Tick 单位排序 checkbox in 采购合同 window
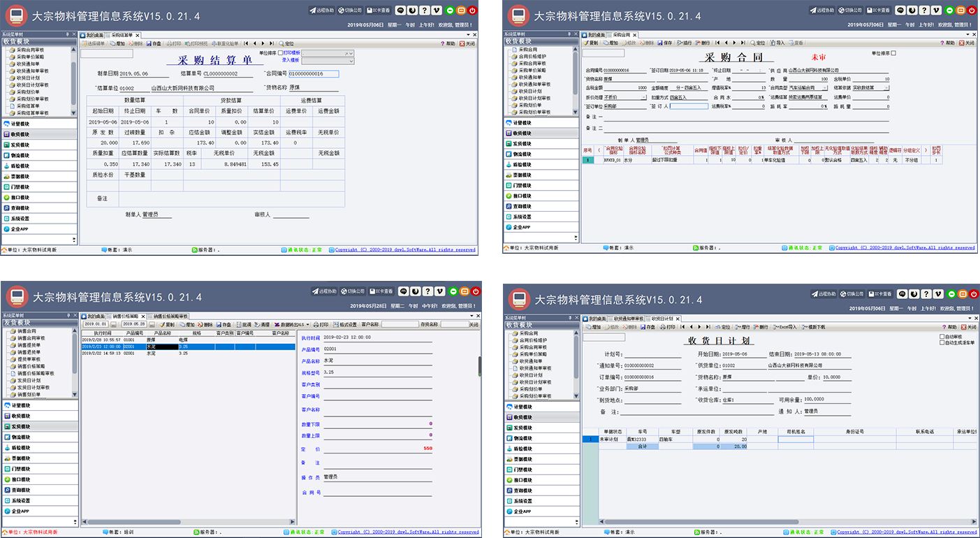This screenshot has width=980, height=538. (x=893, y=53)
